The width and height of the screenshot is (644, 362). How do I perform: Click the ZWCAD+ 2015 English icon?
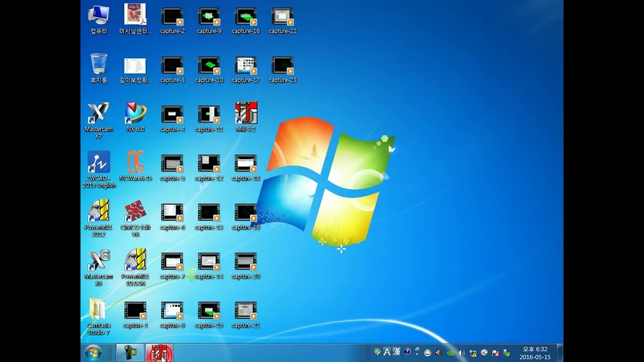pyautogui.click(x=99, y=162)
